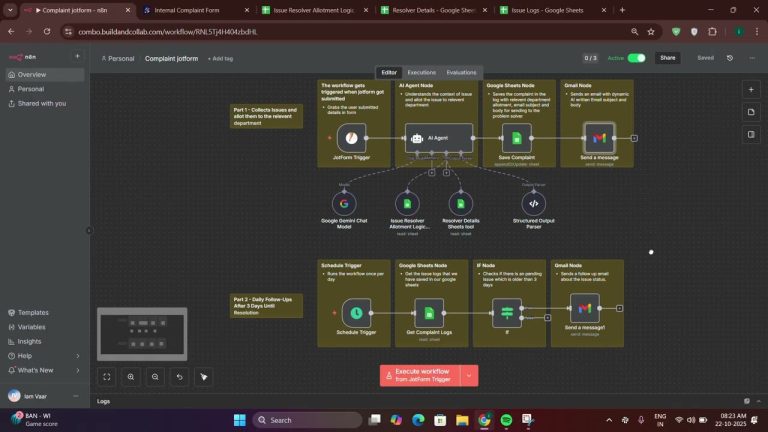Select Issue Resolver Allotment Logic node
The image size is (768, 432).
click(407, 204)
